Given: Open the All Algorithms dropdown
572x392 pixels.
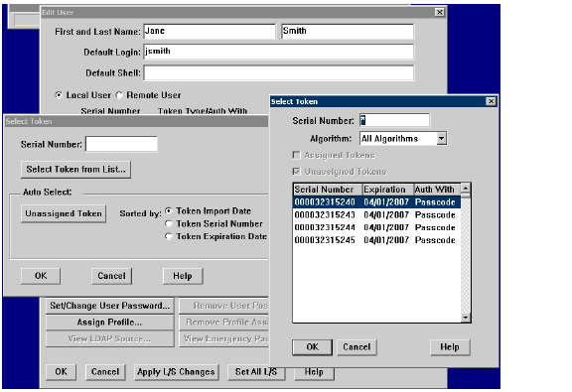Looking at the screenshot, I should click(x=441, y=139).
